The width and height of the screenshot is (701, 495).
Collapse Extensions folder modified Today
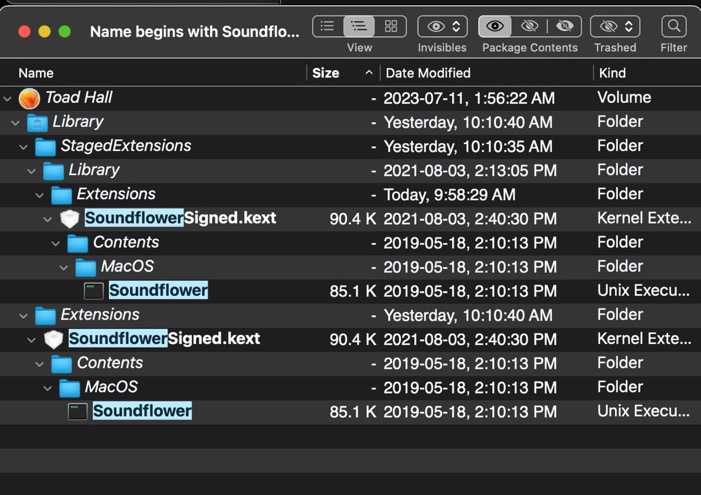[40, 195]
